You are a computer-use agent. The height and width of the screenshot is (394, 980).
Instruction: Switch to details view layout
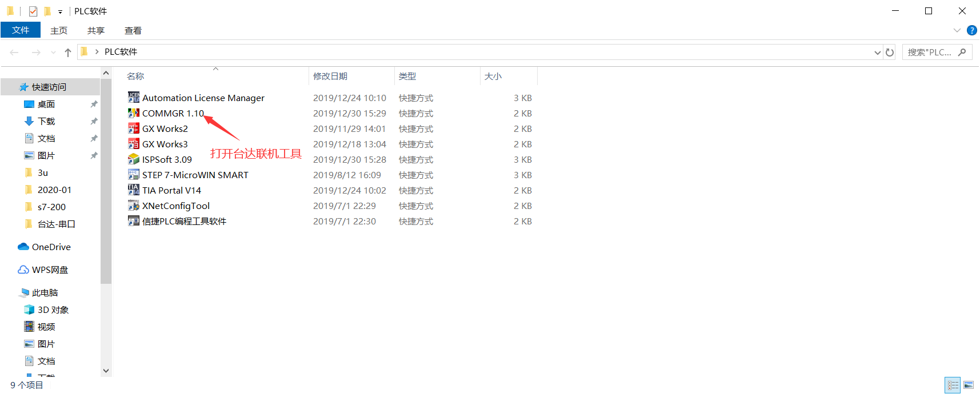[x=953, y=385]
